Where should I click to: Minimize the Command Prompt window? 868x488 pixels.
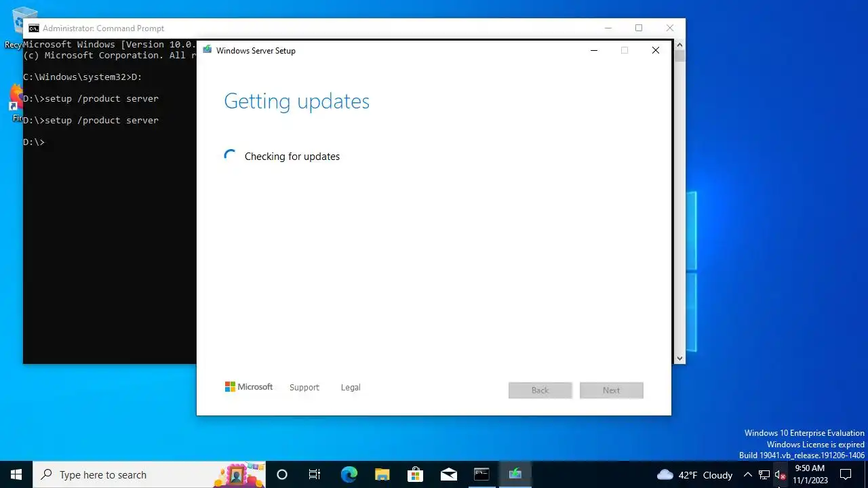coord(608,28)
